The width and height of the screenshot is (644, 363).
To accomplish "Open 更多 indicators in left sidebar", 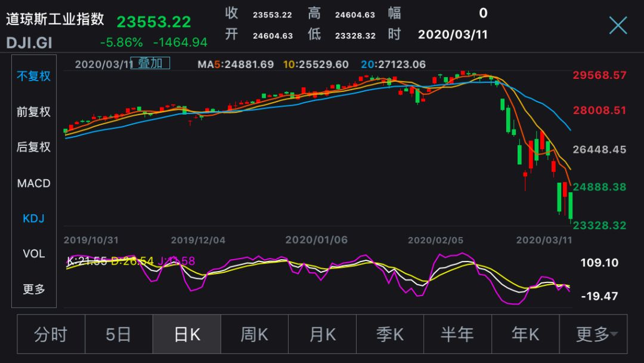I will click(33, 290).
